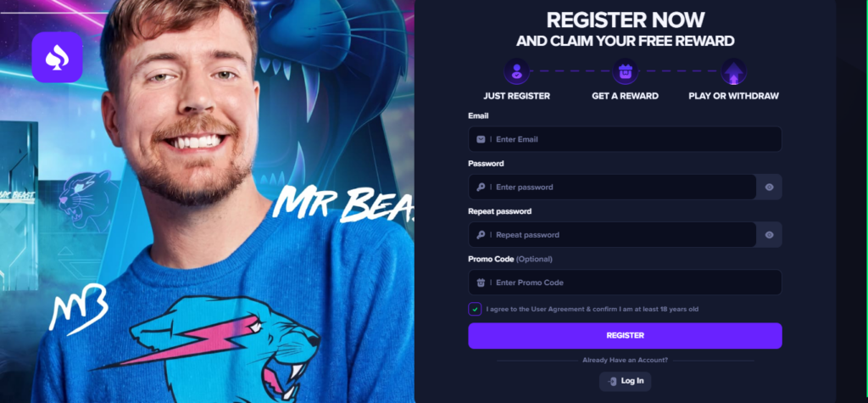Select the Repeat password text field

[612, 234]
